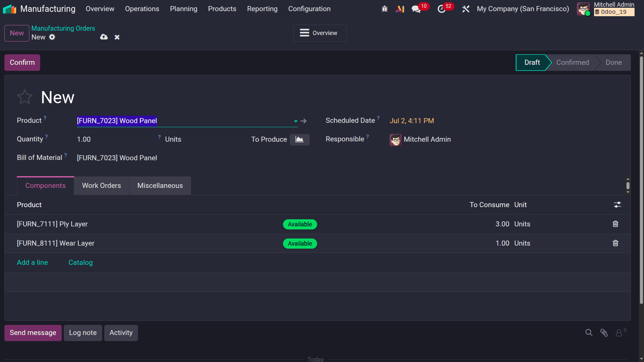
Task: Open the Products menu
Action: (222, 9)
